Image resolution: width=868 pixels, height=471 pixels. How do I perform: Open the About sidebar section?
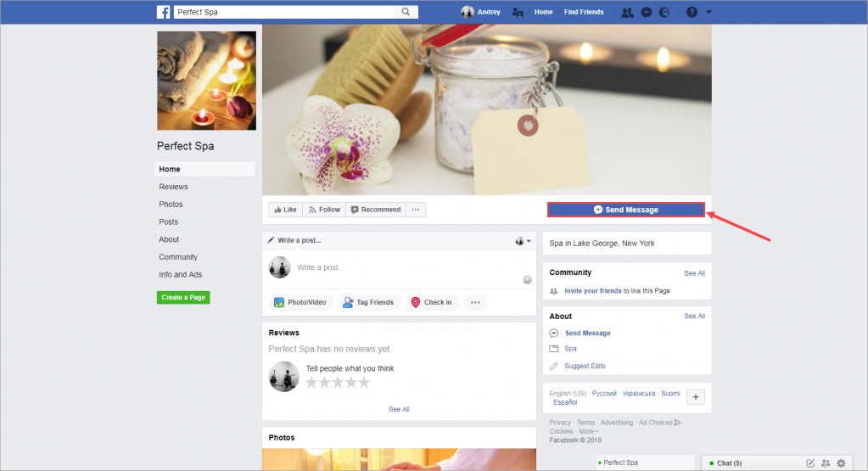pyautogui.click(x=169, y=239)
